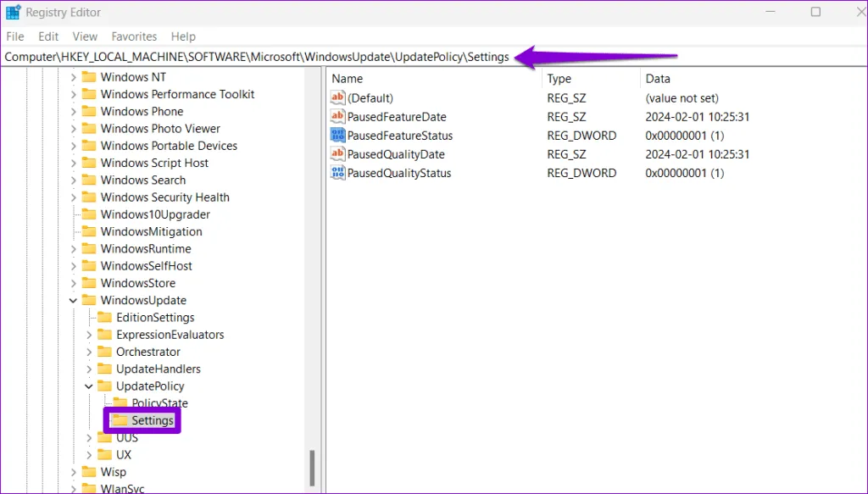Expand the Orchestrator tree node

click(x=89, y=352)
